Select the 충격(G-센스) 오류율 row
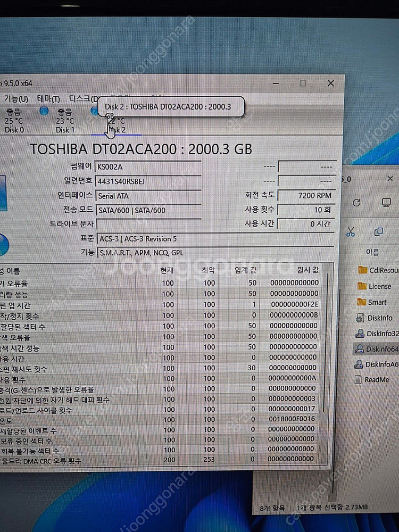Image resolution: width=399 pixels, height=532 pixels. (160, 389)
